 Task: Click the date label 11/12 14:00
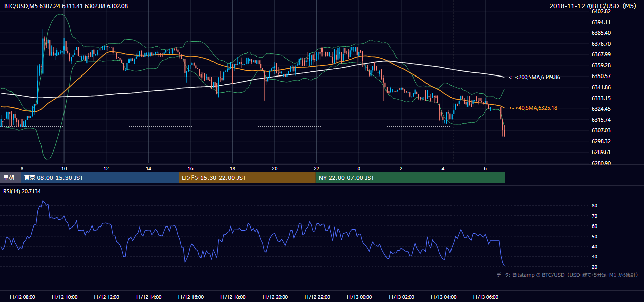click(x=148, y=297)
